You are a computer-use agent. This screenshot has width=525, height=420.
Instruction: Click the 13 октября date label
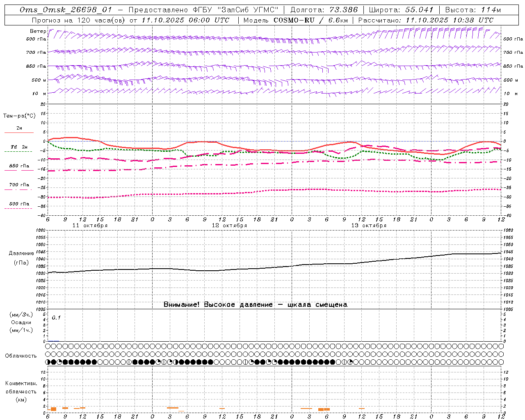tap(369, 226)
